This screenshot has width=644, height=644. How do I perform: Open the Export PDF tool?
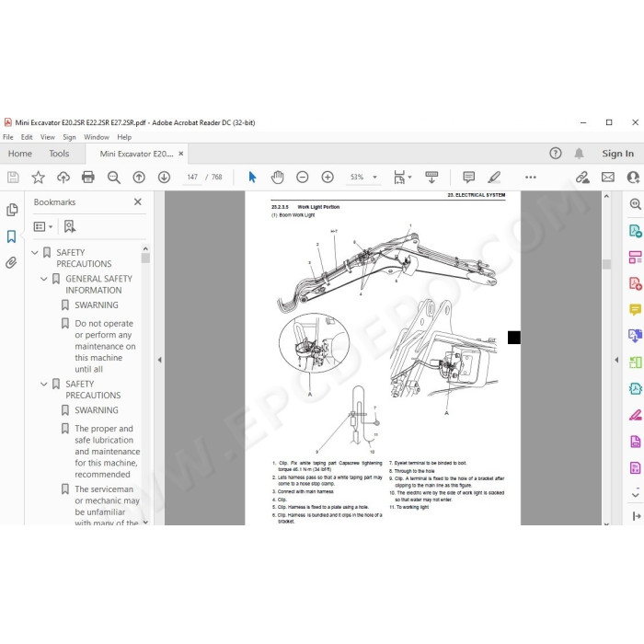point(635,231)
